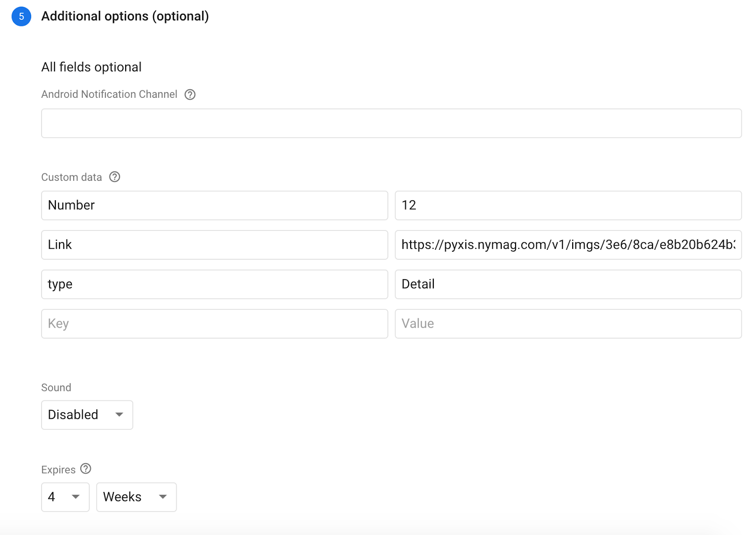This screenshot has width=756, height=535.
Task: Click the step 5 numbered badge
Action: click(21, 16)
